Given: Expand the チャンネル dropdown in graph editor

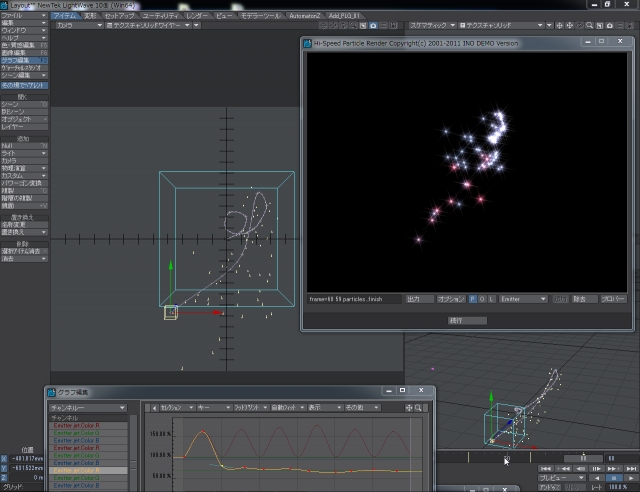Looking at the screenshot, I should click(88, 408).
